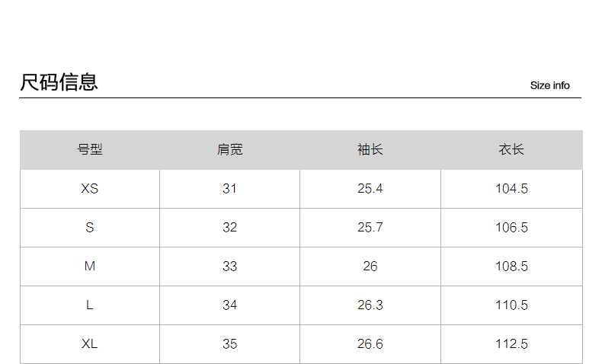Click the Size info label
The width and height of the screenshot is (602, 364).
click(549, 85)
